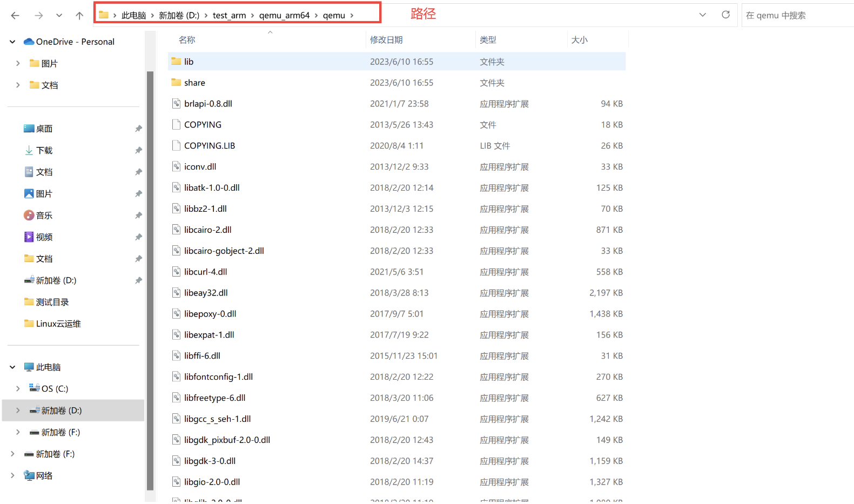Select the OS (C:) drive icon
854x504 pixels.
click(x=35, y=388)
